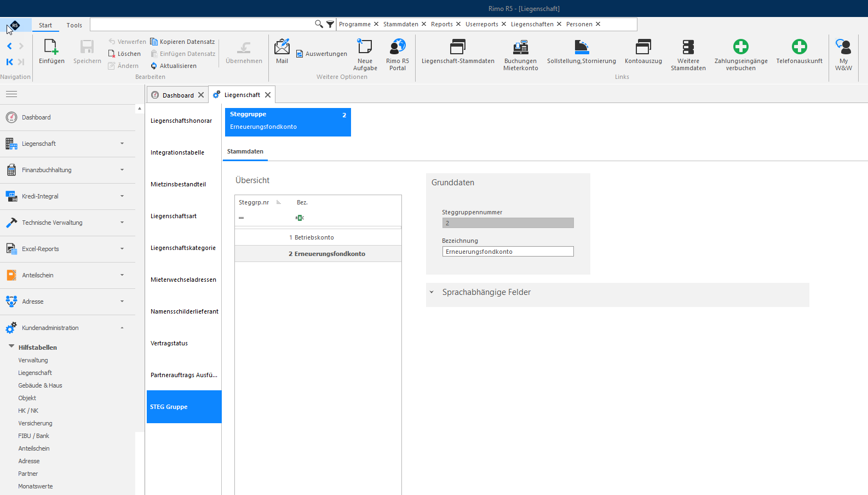Select Mietzinsbestandteil list entry
This screenshot has width=868, height=495.
click(x=184, y=184)
